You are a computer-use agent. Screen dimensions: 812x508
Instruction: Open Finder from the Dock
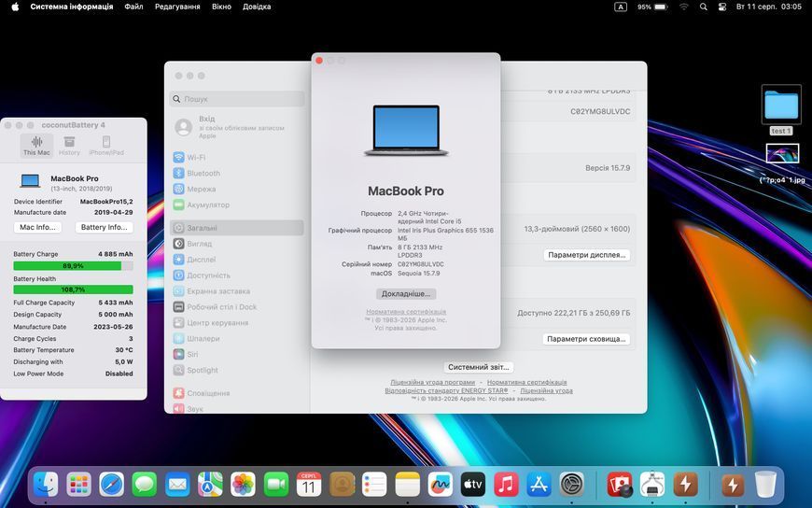point(46,486)
